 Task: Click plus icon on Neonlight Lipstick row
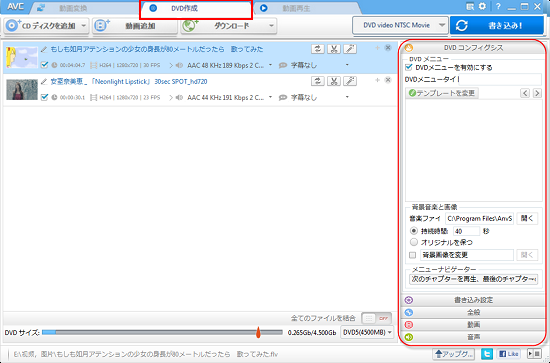(x=377, y=80)
